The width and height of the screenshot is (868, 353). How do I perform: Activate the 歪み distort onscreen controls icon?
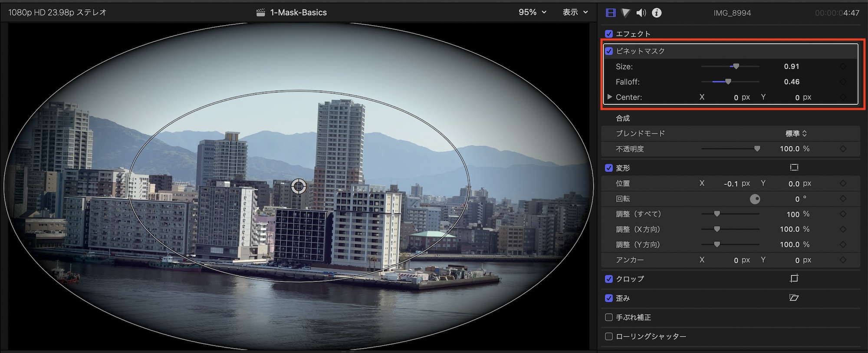(794, 298)
